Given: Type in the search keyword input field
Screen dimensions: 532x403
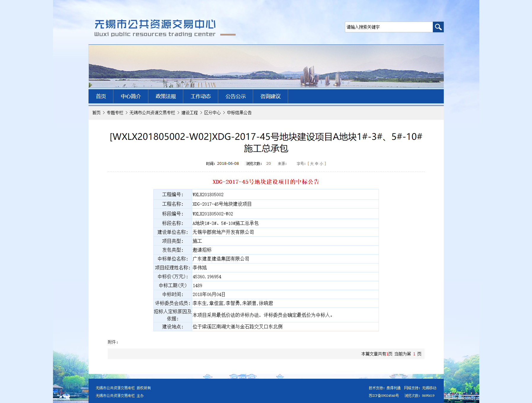Looking at the screenshot, I should coord(388,27).
